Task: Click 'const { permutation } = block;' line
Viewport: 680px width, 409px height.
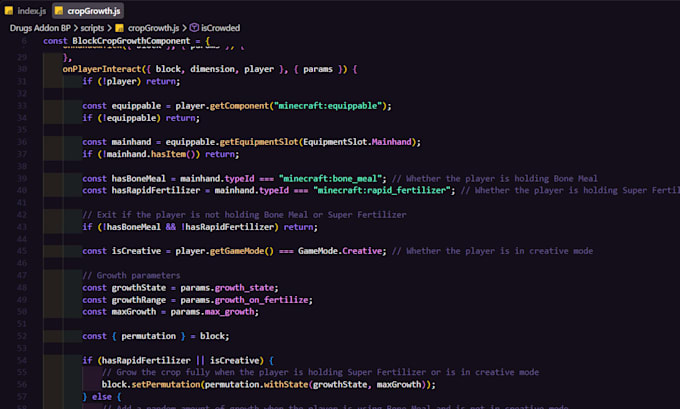Action: pyautogui.click(x=156, y=336)
